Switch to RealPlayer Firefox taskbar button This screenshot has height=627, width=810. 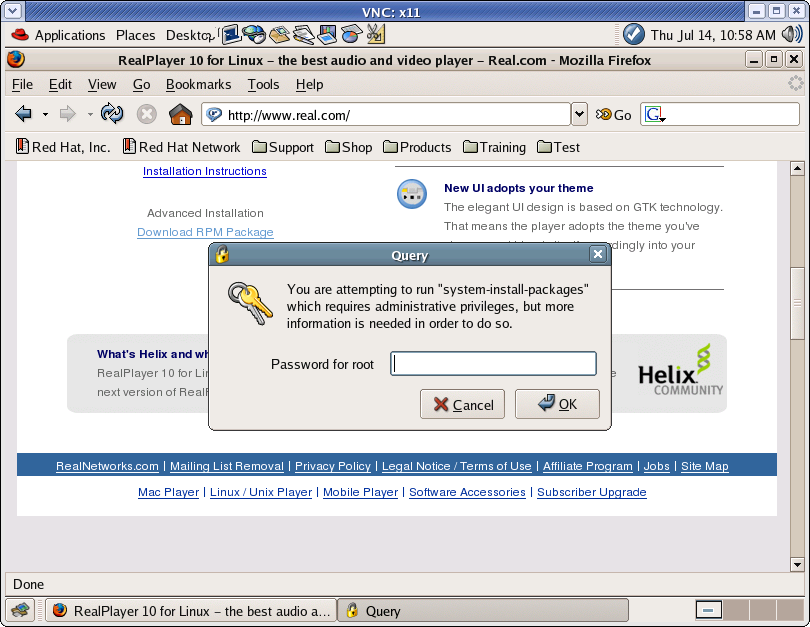191,610
